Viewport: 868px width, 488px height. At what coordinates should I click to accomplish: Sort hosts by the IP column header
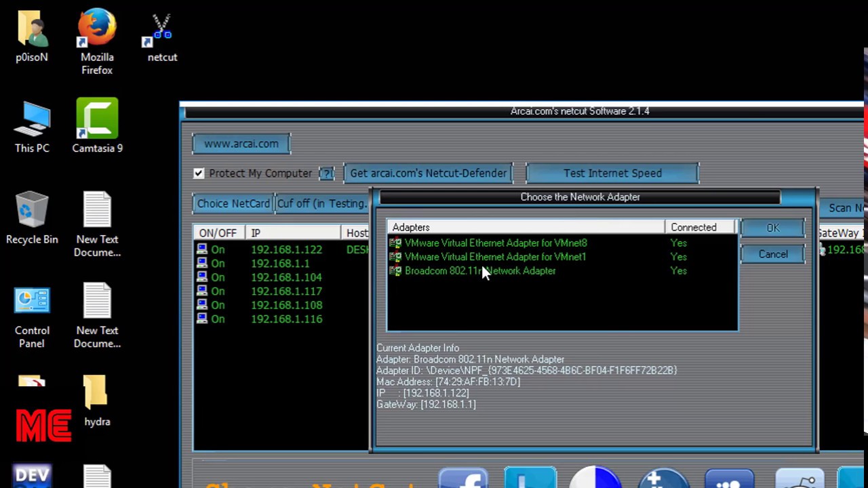(293, 233)
